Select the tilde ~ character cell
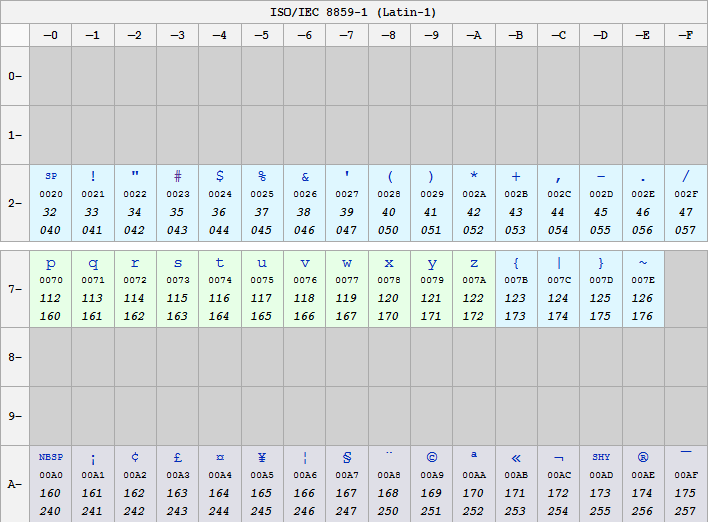Viewport: 708px width, 522px height. pyautogui.click(x=643, y=263)
